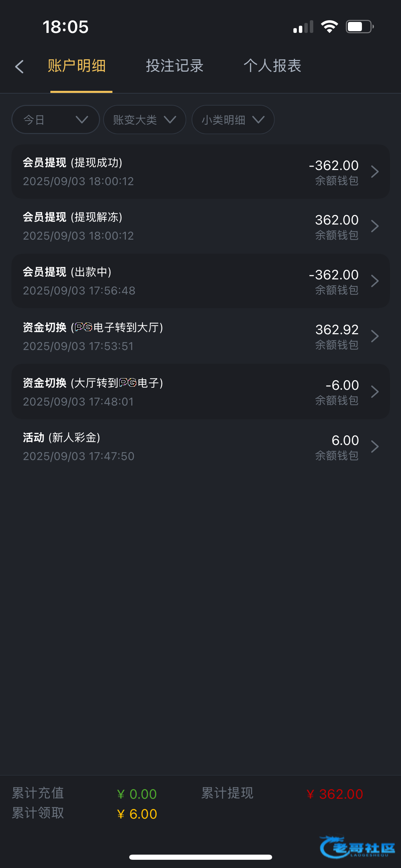Tap the 老哥社区 logo watermark
Image resolution: width=401 pixels, height=868 pixels.
pos(357,847)
